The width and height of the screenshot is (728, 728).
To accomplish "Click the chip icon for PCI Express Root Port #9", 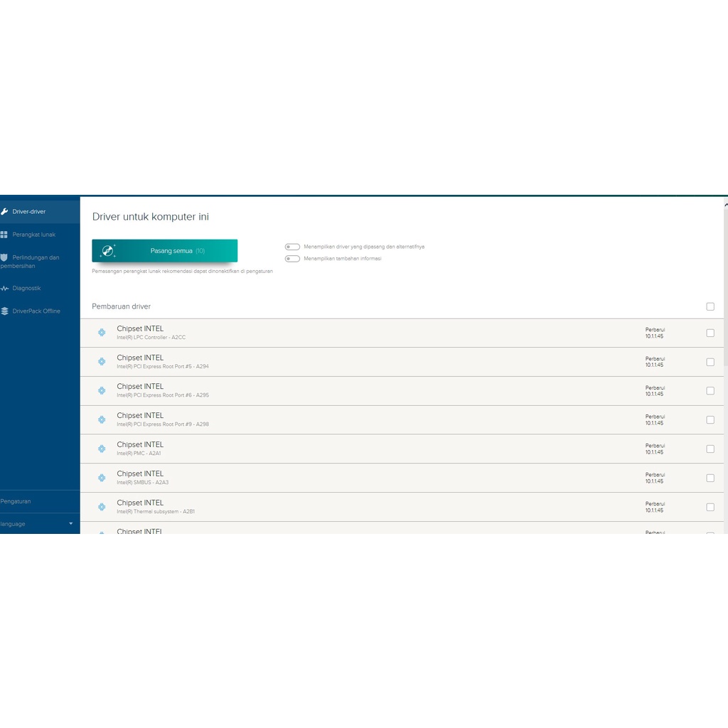I will (x=102, y=419).
